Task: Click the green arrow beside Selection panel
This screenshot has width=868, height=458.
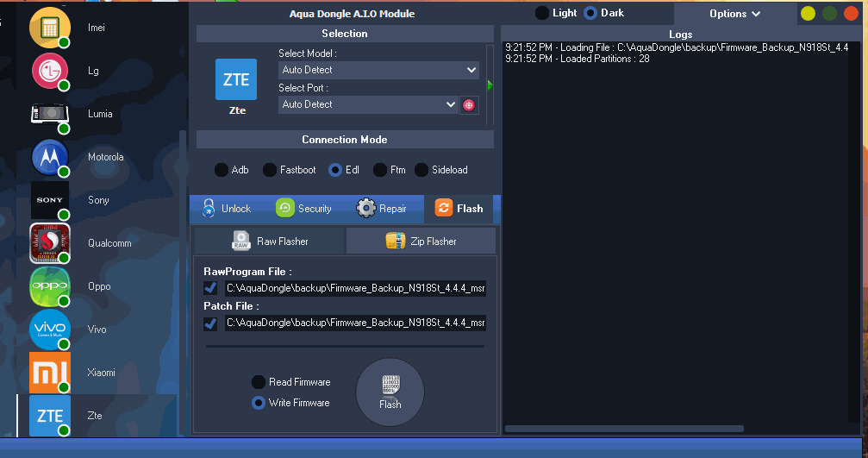Action: pos(490,85)
